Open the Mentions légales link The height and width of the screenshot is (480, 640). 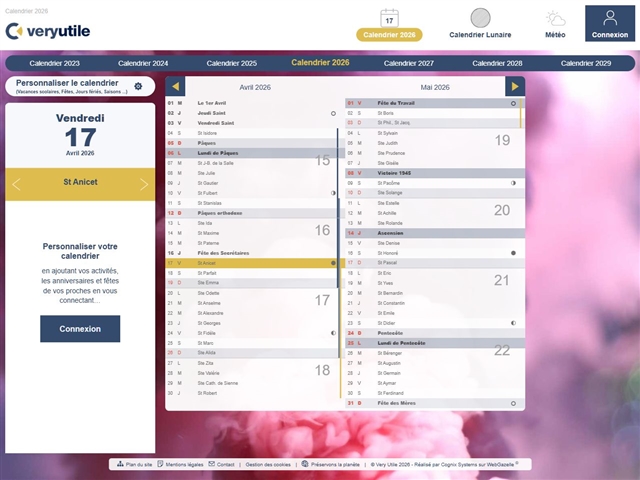(184, 464)
